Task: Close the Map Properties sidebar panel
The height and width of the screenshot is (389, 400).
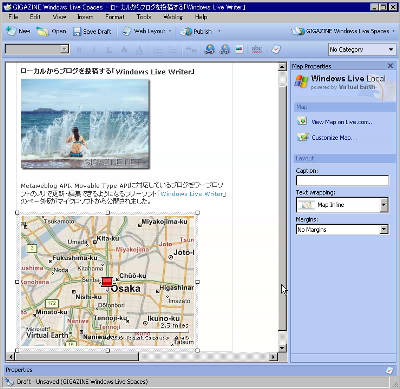Action: click(390, 66)
